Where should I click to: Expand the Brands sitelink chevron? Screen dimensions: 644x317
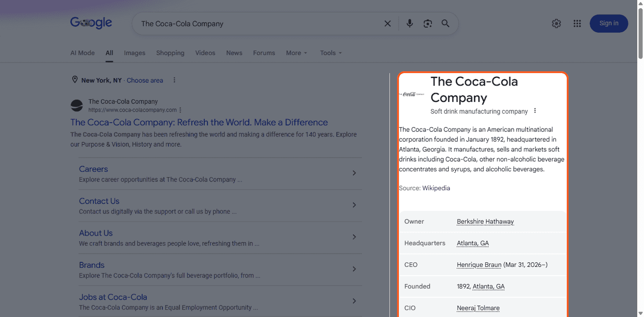click(354, 269)
